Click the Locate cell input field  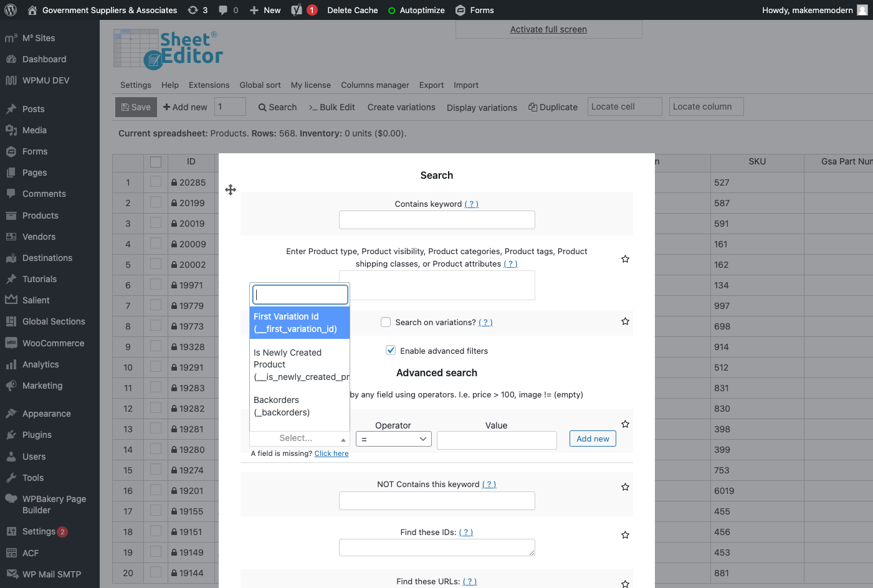(x=624, y=107)
